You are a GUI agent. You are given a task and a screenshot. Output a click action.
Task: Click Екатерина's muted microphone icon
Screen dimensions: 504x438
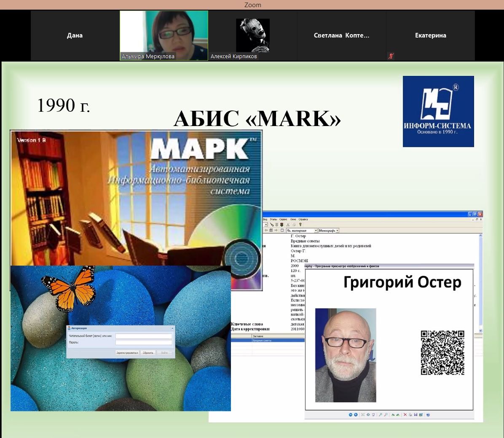click(x=391, y=56)
